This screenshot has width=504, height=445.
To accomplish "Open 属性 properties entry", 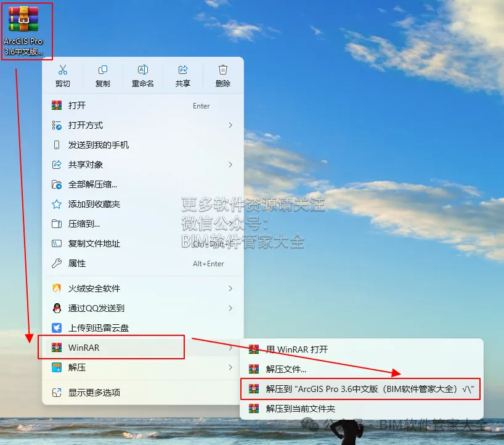I will (x=143, y=264).
